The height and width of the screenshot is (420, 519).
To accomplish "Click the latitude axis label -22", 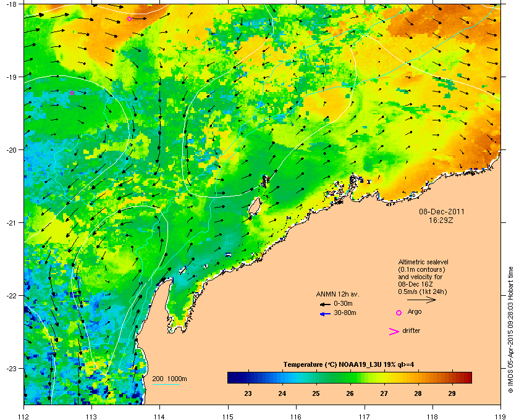I will (11, 296).
